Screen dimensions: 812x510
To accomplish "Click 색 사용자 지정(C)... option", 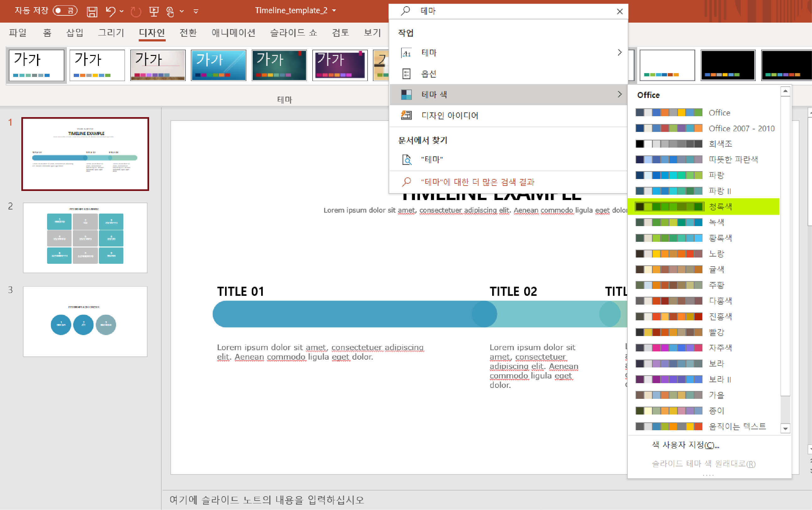I will [x=685, y=445].
